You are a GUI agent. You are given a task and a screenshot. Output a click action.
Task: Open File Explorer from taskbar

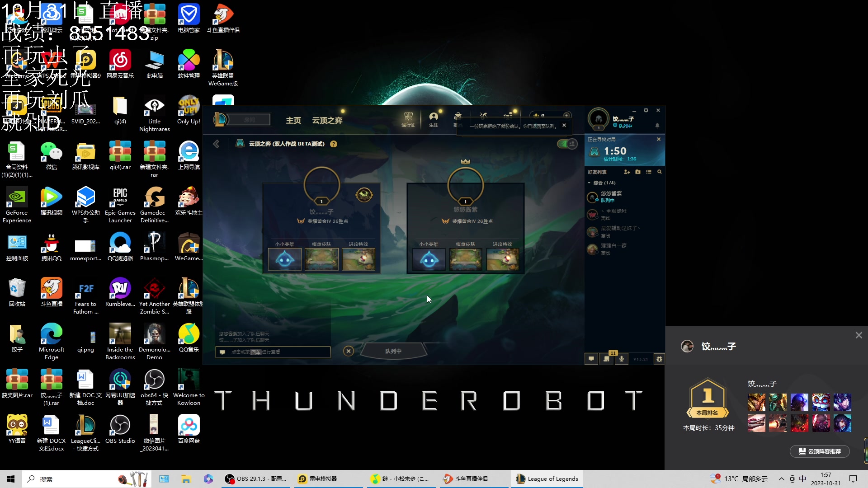tap(186, 479)
